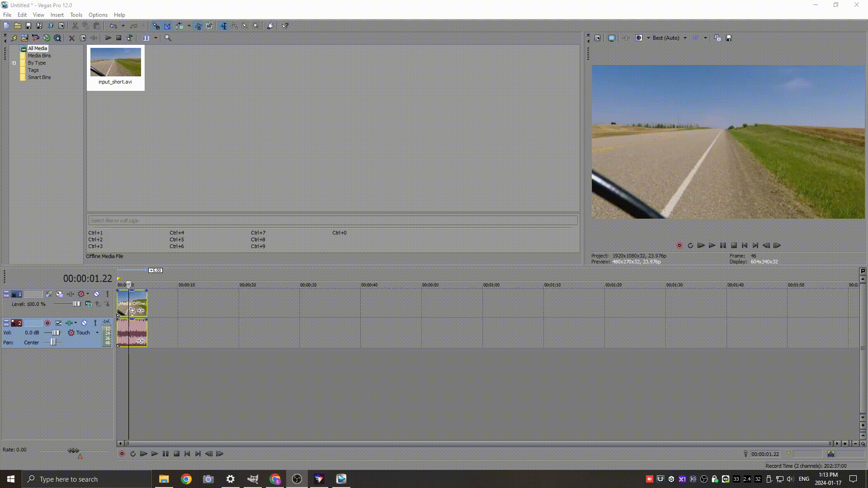This screenshot has height=488, width=868.
Task: Arm audio track 2 for record
Action: coord(47,323)
